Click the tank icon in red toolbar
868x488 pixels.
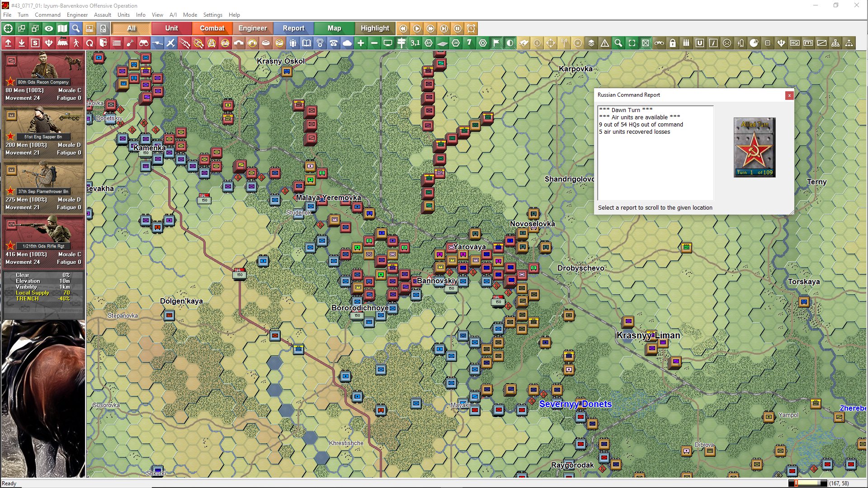62,43
